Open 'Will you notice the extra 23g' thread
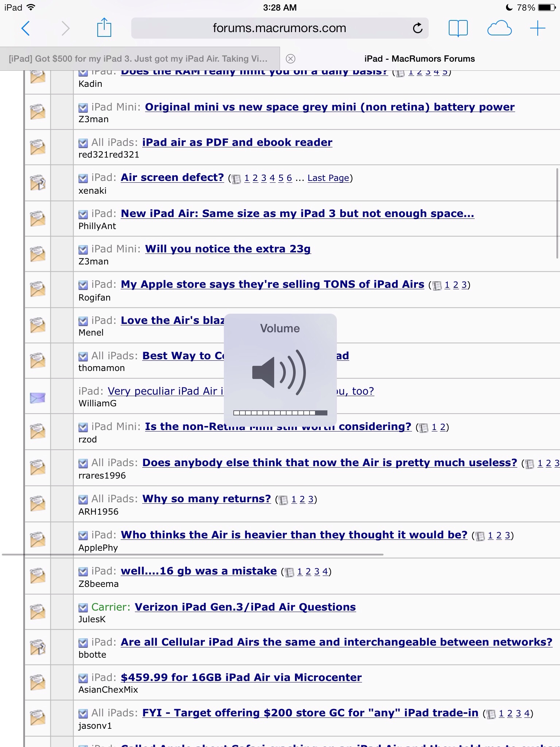Image resolution: width=560 pixels, height=747 pixels. (228, 249)
